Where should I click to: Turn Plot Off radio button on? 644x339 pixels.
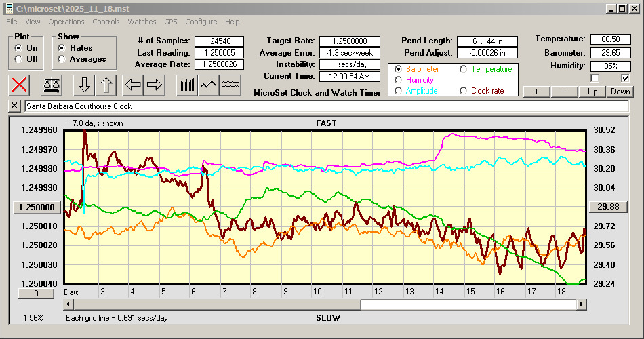coord(18,59)
